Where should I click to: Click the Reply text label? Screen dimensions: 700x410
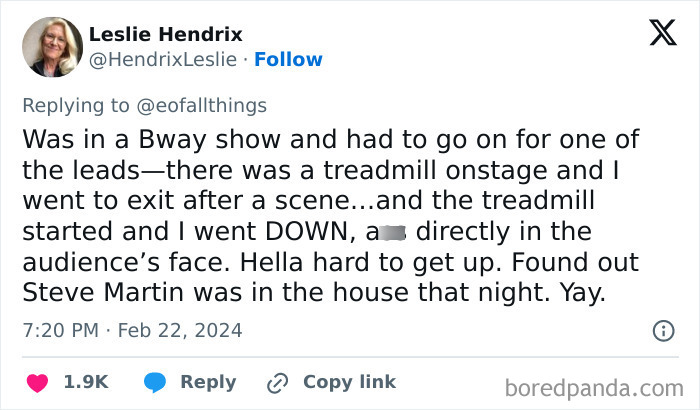pyautogui.click(x=208, y=382)
